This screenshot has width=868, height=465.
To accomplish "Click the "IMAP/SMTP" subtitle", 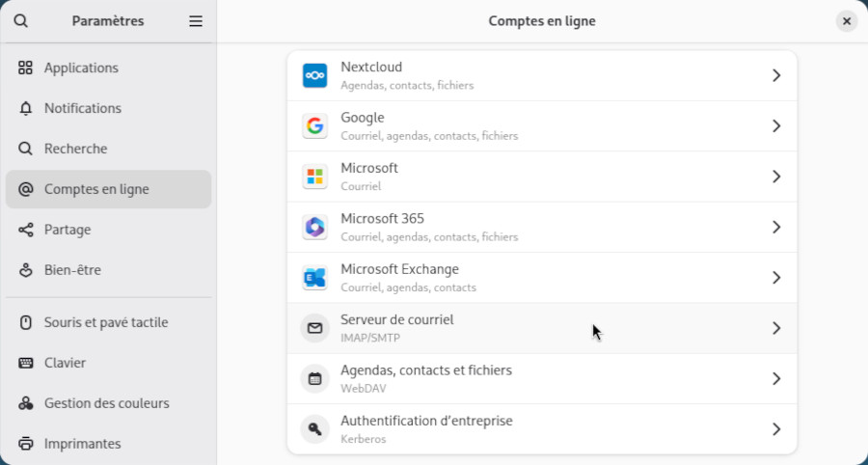I will (370, 338).
